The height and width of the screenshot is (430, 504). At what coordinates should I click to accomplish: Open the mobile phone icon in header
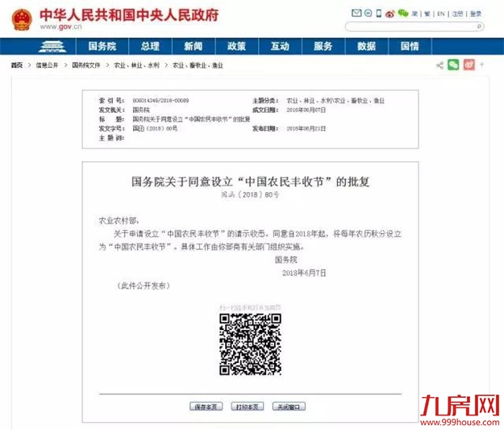379,13
